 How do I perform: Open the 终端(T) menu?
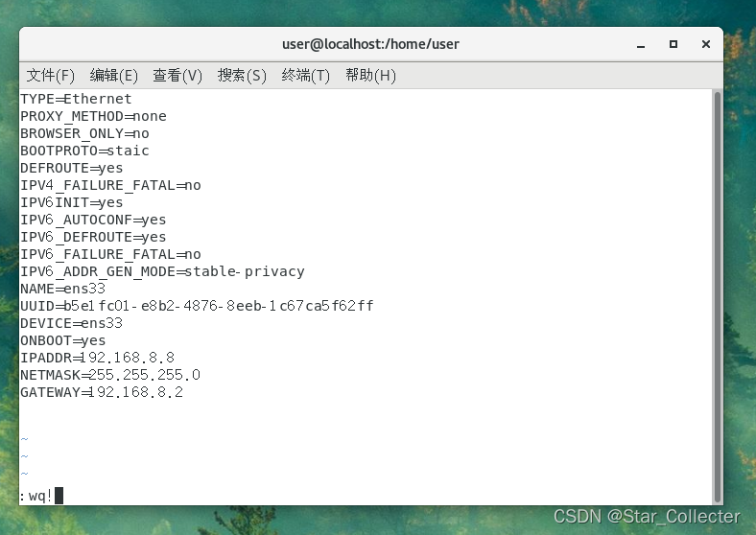coord(306,75)
